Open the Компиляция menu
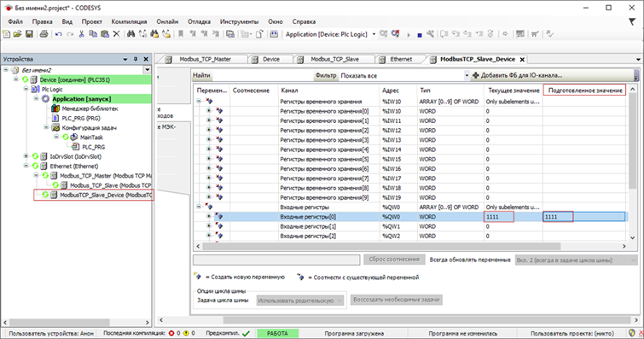The width and height of the screenshot is (644, 339). 129,21
